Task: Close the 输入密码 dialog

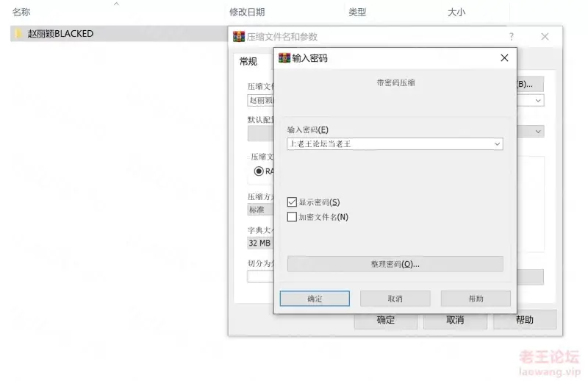Action: pos(504,58)
